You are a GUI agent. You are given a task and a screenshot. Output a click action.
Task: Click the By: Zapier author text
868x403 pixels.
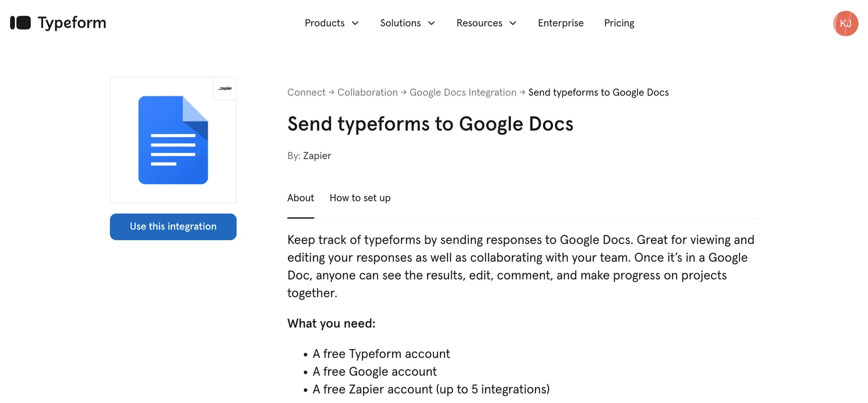(x=309, y=156)
